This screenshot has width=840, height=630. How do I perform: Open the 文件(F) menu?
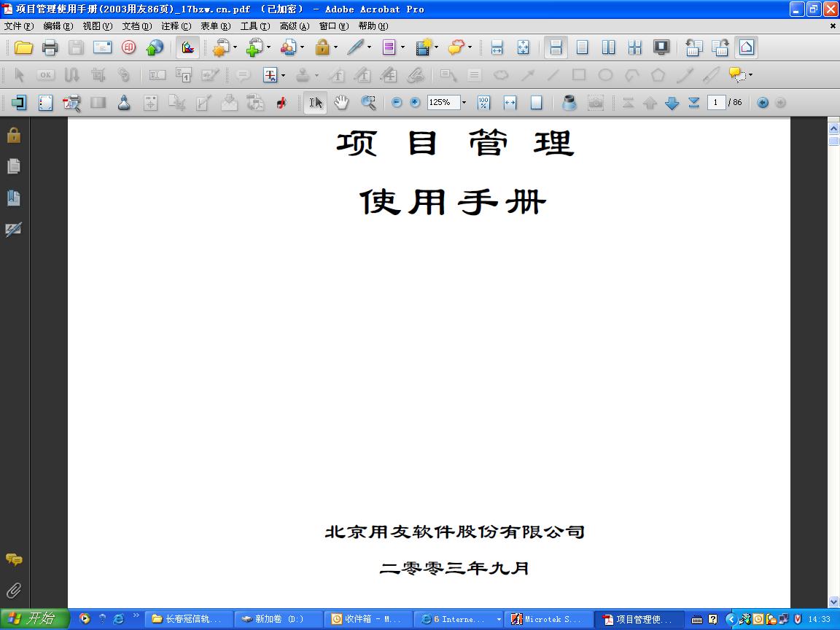[x=19, y=26]
